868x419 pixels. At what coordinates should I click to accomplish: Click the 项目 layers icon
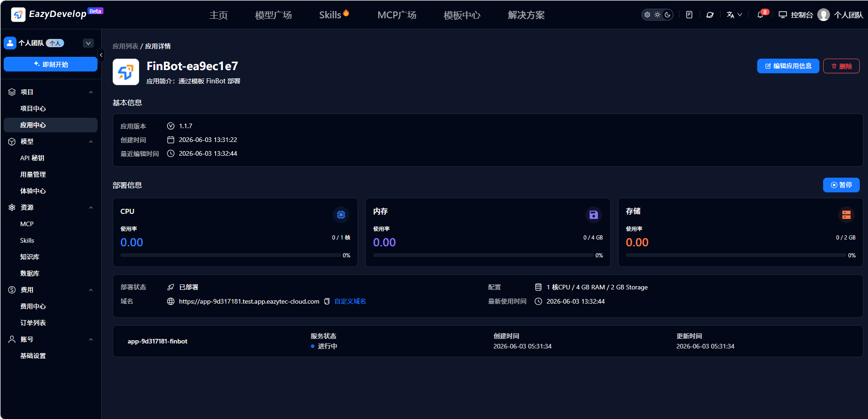click(12, 92)
